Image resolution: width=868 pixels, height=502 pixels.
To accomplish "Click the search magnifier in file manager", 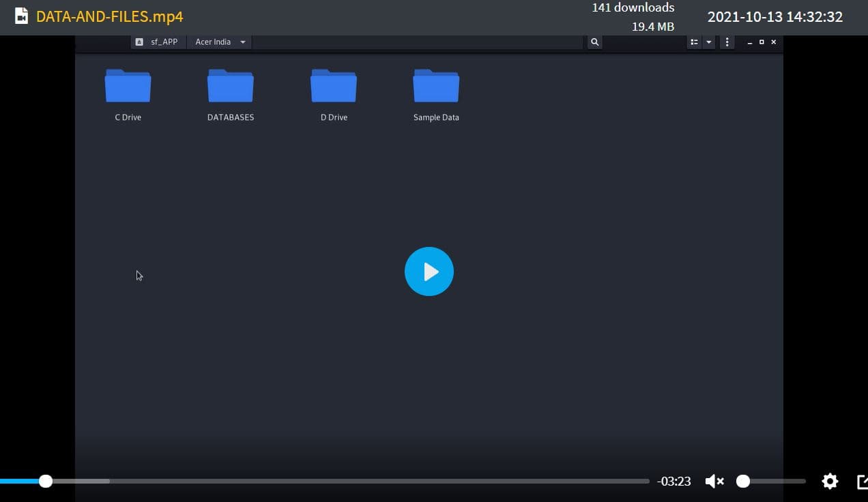I will [x=594, y=42].
